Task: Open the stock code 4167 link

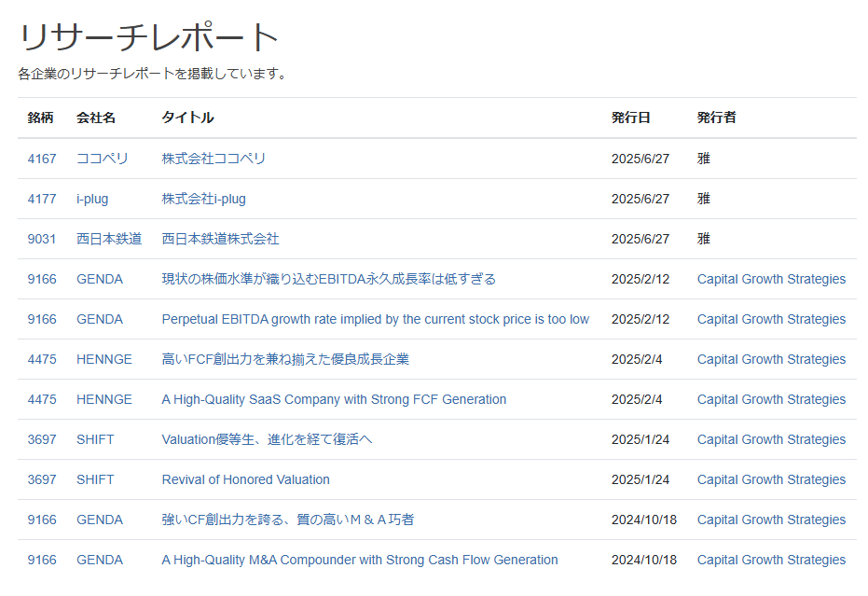Action: click(x=38, y=159)
